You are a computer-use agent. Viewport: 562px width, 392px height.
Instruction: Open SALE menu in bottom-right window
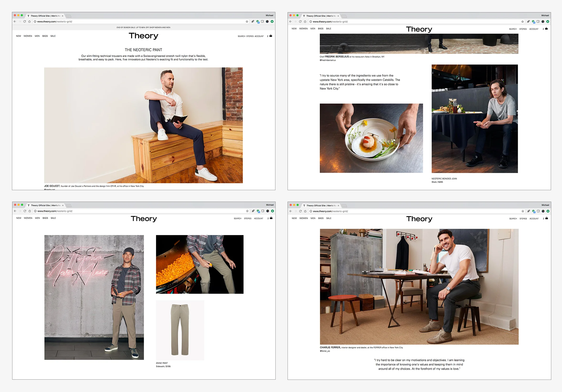(x=329, y=218)
